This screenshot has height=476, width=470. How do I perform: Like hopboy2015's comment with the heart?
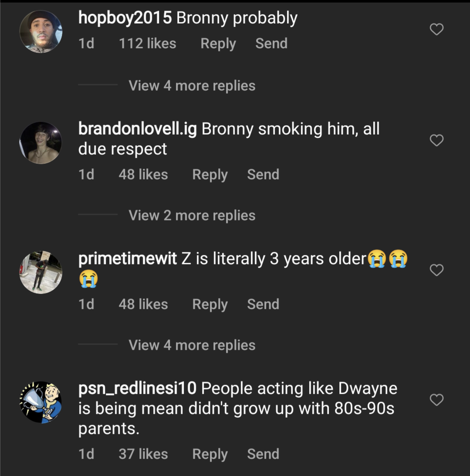point(436,30)
